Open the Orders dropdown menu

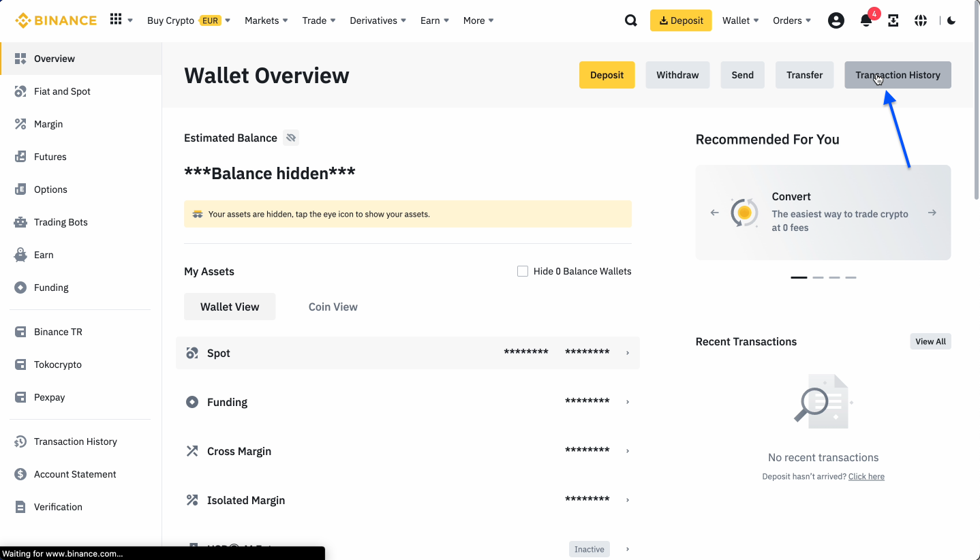tap(792, 20)
